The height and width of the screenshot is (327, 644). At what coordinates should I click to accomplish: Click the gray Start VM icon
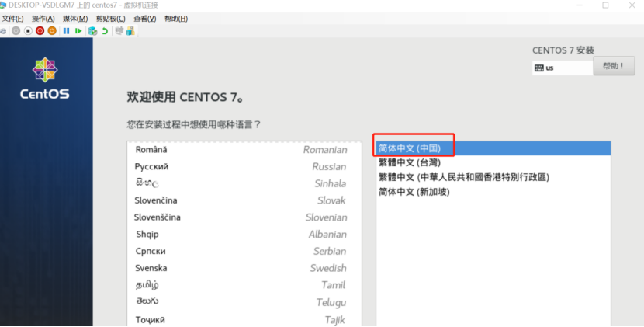click(x=16, y=31)
